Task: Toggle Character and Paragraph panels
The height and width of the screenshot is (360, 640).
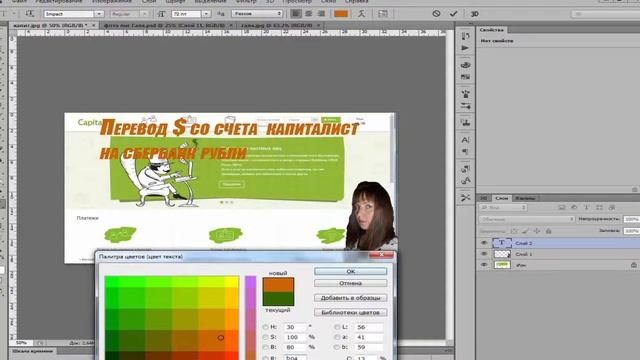Action: click(382, 14)
